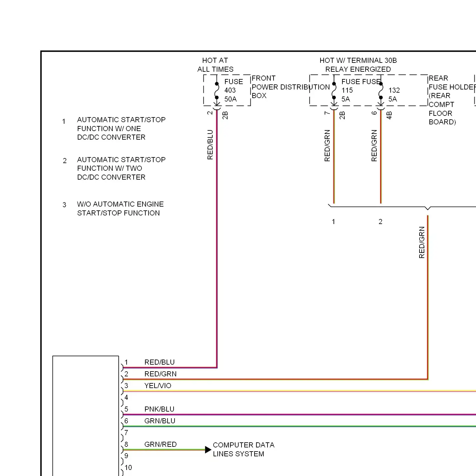Click pin 3 YEL/VIO wire label
Image resolution: width=476 pixels, height=476 pixels.
(x=158, y=386)
